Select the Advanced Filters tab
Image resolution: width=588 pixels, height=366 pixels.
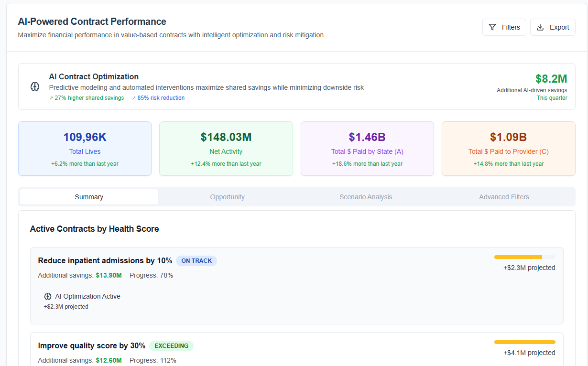504,197
